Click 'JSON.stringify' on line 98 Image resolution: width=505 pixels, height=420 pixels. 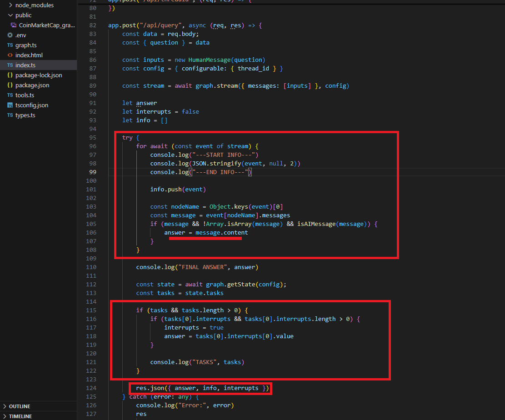pyautogui.click(x=216, y=163)
